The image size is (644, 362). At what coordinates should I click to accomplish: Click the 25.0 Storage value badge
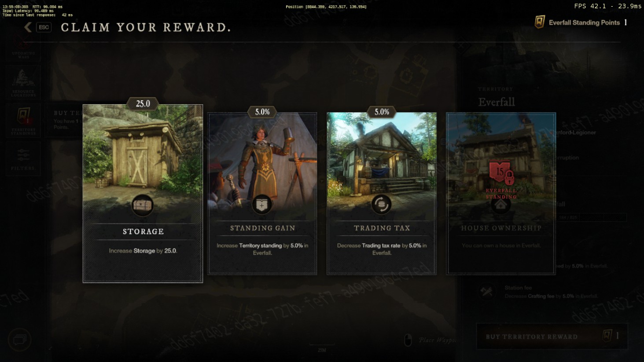click(x=143, y=104)
